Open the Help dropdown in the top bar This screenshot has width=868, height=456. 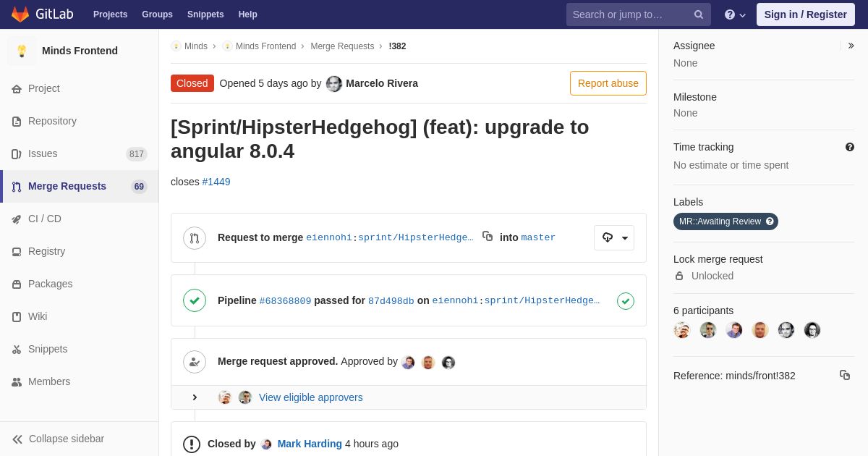coord(735,14)
